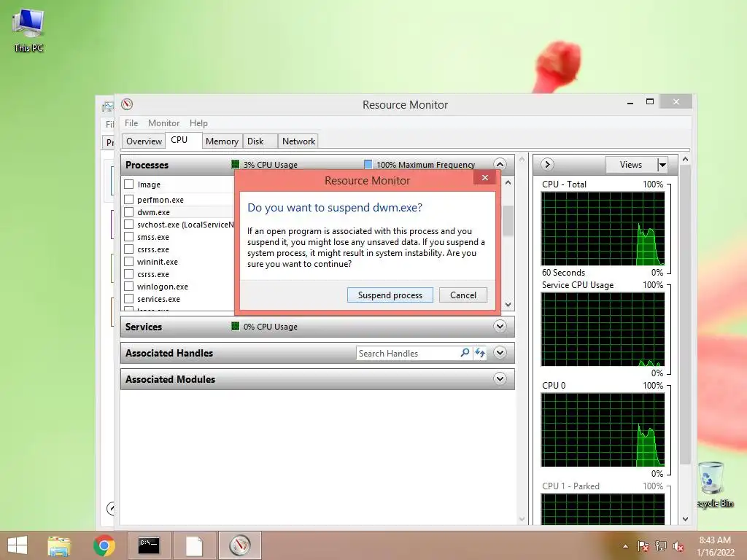Image resolution: width=747 pixels, height=560 pixels.
Task: Expand the Associated Handles section chevron
Action: tap(500, 353)
